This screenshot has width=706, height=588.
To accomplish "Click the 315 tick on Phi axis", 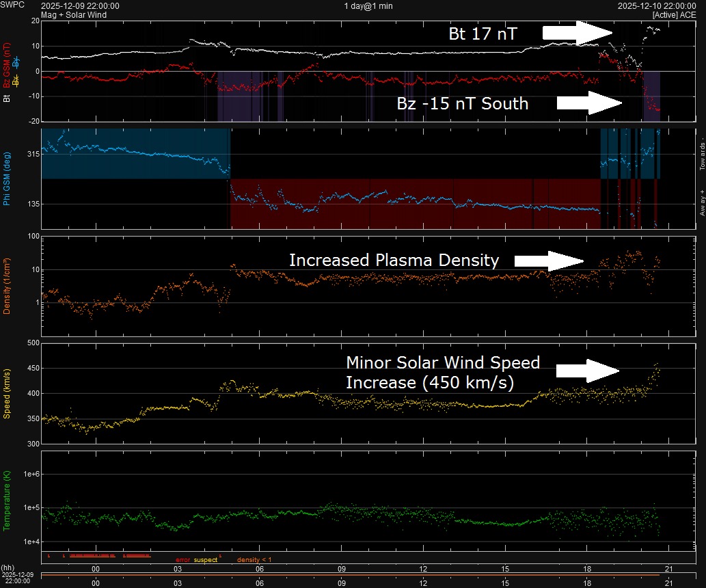I will pos(33,154).
